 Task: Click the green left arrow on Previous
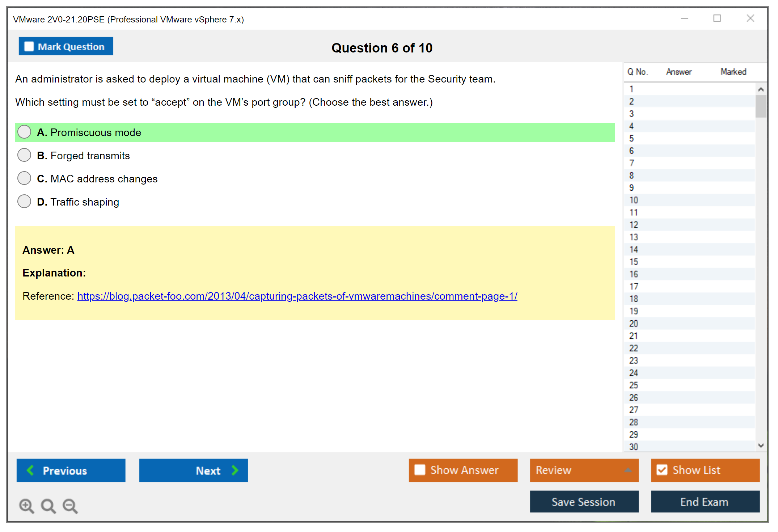pyautogui.click(x=30, y=470)
